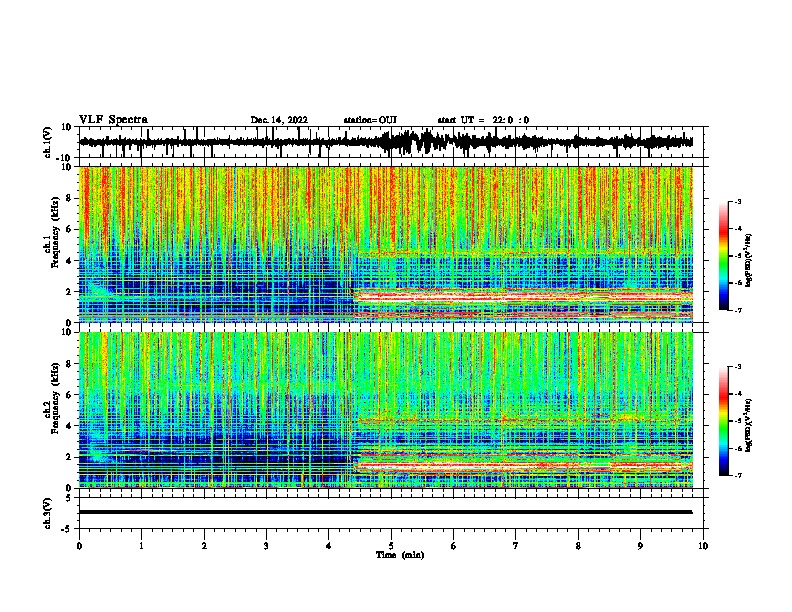Screen dimensions: 792x612
Task: Click the ch.2 "Frequency (kHz)" axis label
Action: (x=55, y=398)
